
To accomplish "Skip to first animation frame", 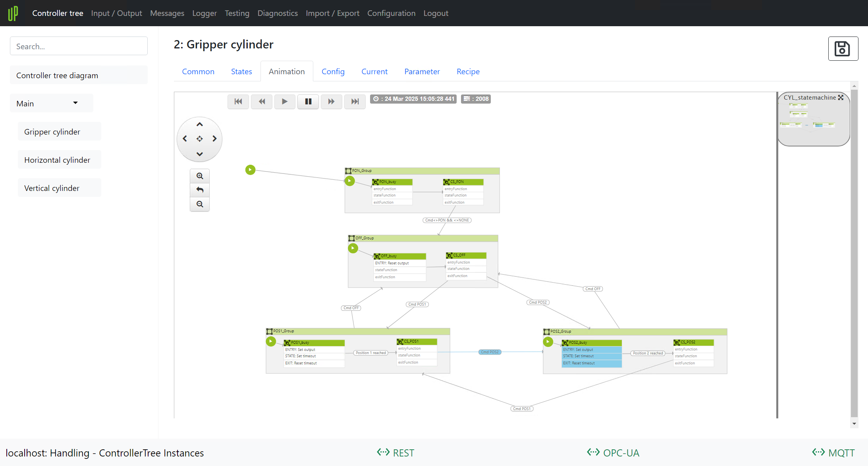I will click(x=238, y=102).
